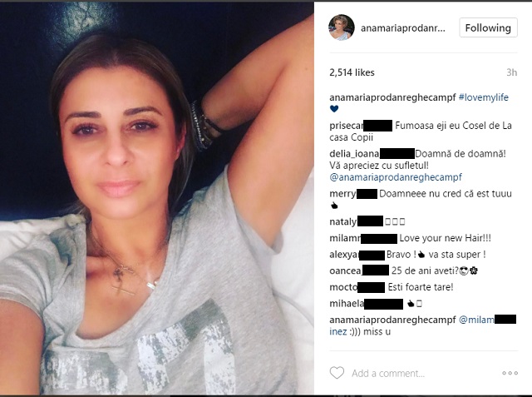The height and width of the screenshot is (397, 532).
Task: Click the heart like icon
Action: (x=337, y=373)
